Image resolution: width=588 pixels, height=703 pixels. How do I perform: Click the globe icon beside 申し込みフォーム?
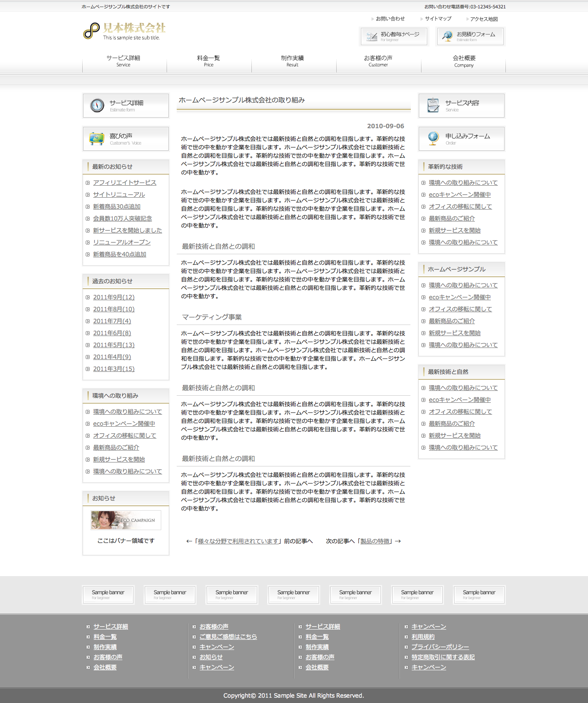click(x=433, y=138)
